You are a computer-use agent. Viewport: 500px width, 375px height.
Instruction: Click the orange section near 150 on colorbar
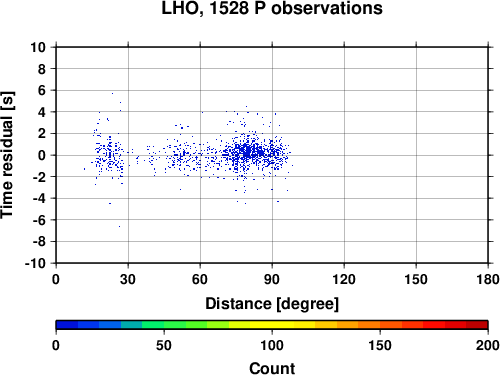click(x=380, y=325)
